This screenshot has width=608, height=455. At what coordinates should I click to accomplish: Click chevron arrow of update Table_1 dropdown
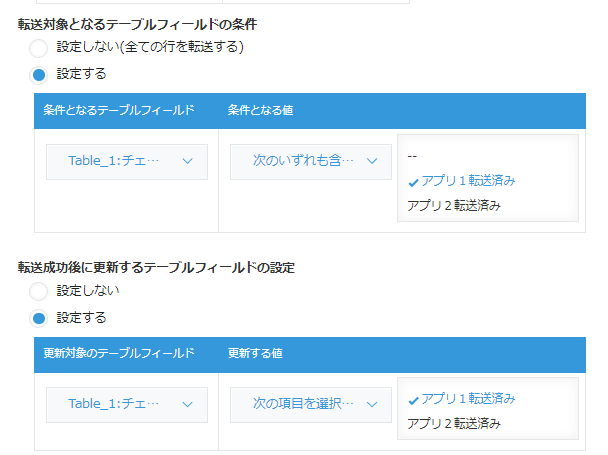coord(187,404)
